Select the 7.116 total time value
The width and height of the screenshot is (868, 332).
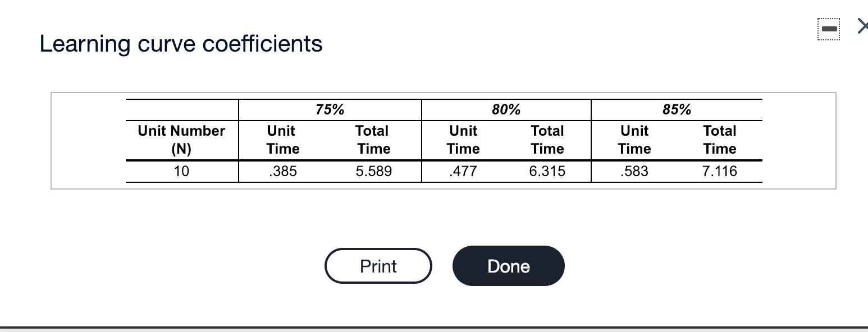pyautogui.click(x=720, y=171)
